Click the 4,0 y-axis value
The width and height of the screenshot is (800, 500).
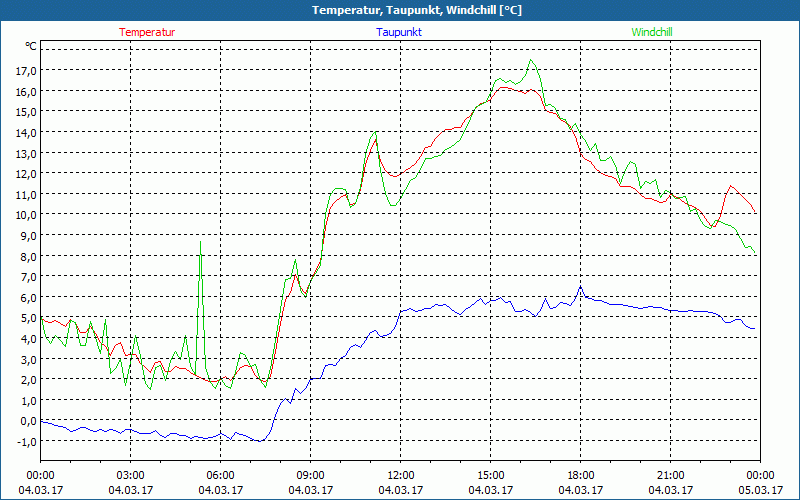pyautogui.click(x=28, y=339)
